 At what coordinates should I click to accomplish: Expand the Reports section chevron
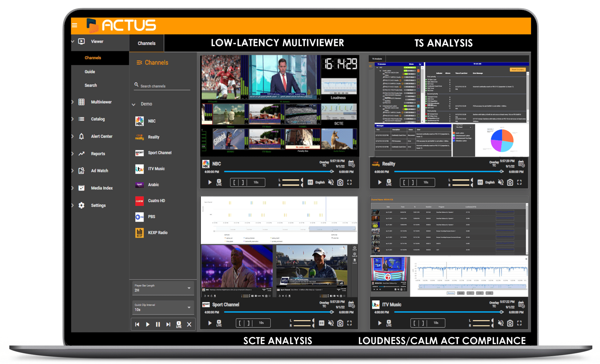[x=73, y=153]
